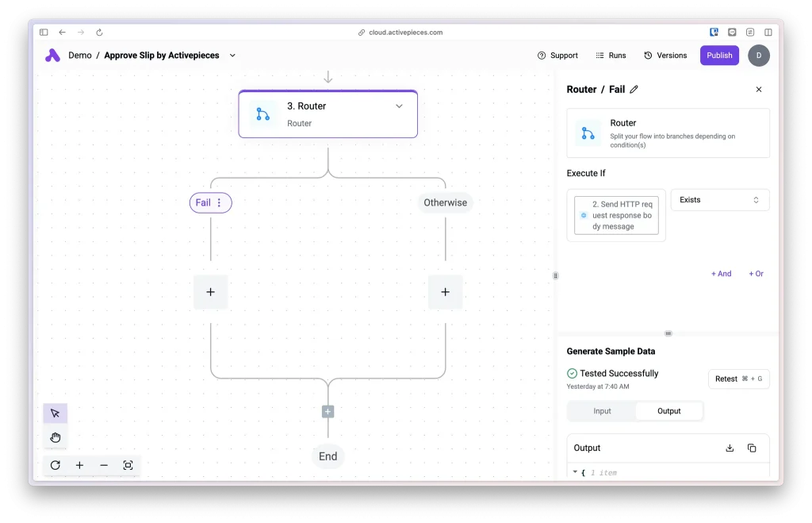Select the Otherwise branch label
The width and height of the screenshot is (812, 523).
pyautogui.click(x=446, y=202)
